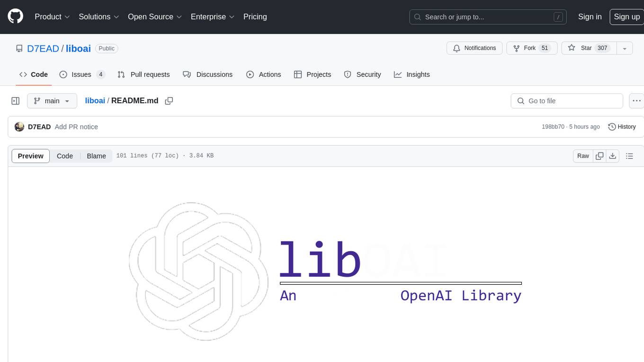Click the Public visibility label
The height and width of the screenshot is (362, 644).
click(x=107, y=48)
